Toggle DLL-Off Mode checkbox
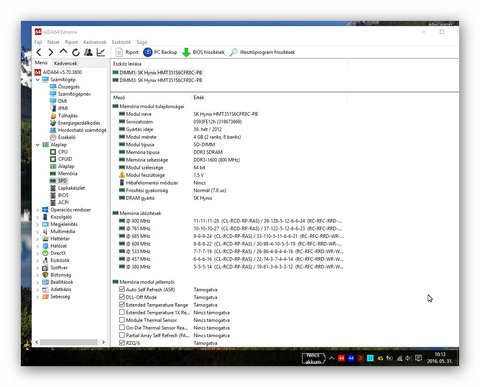The image size is (480, 387). 122,297
